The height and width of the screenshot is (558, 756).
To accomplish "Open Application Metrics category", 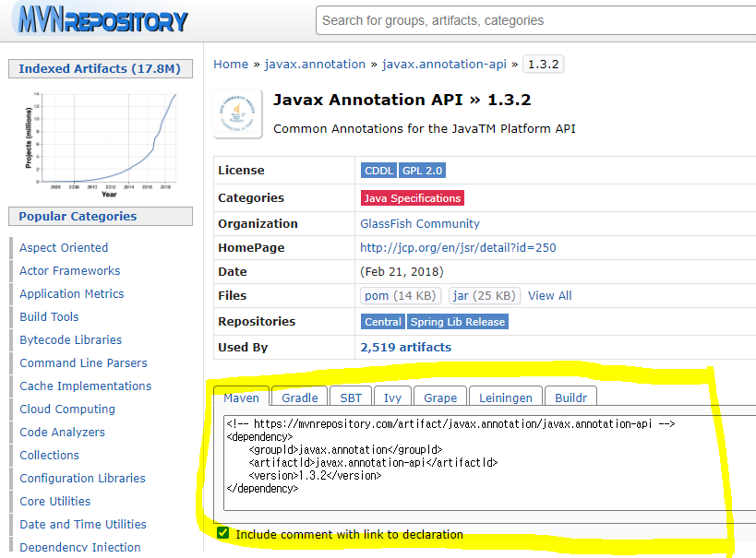I will tap(72, 294).
